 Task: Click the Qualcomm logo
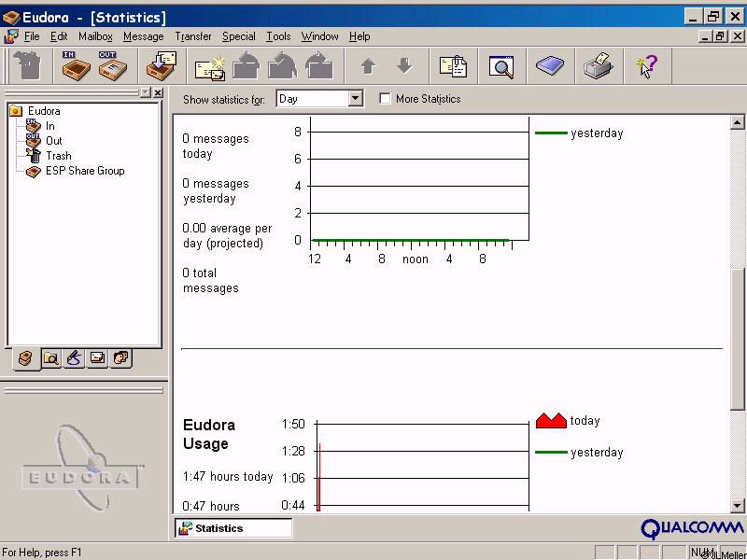(x=692, y=528)
